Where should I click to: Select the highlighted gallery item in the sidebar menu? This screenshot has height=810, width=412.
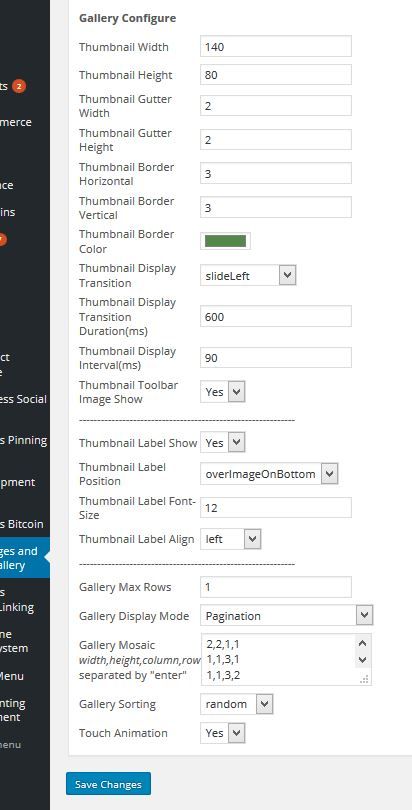tap(23, 558)
